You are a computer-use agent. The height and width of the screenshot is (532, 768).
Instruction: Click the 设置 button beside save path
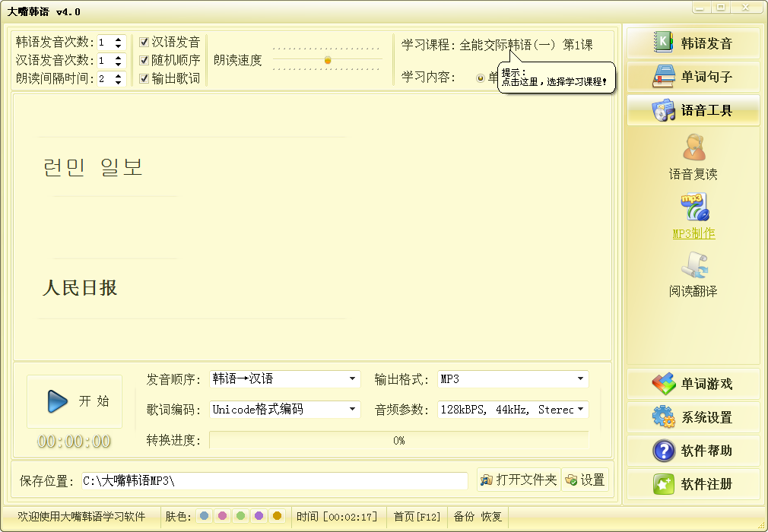[585, 480]
